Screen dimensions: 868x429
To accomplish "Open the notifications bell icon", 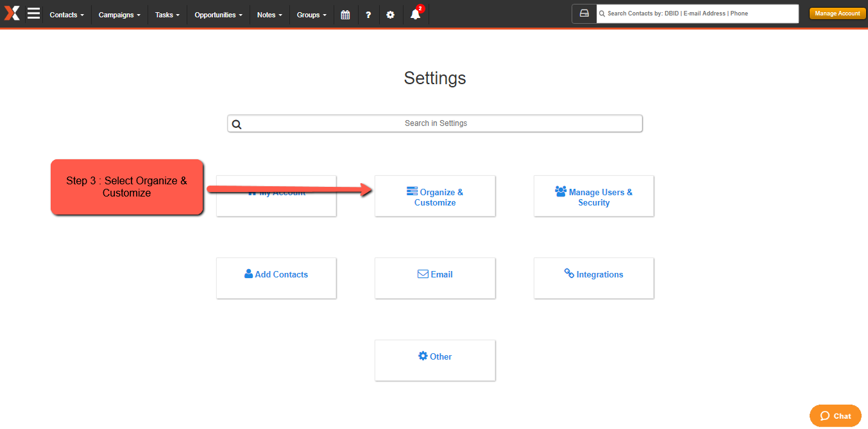I will pyautogui.click(x=416, y=14).
